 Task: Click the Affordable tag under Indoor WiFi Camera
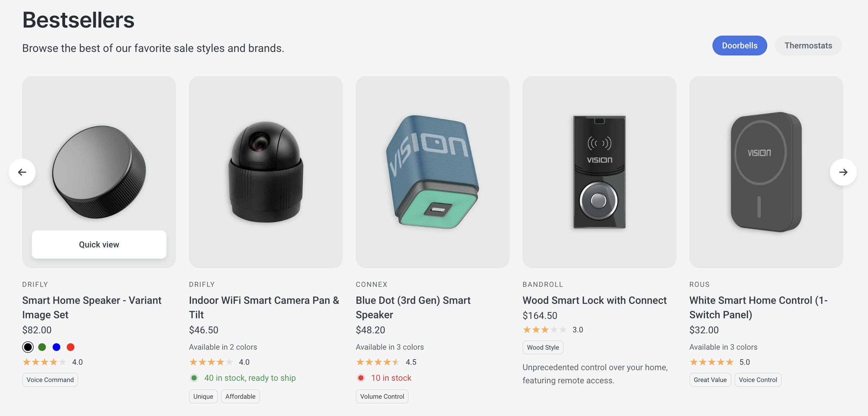tap(240, 396)
